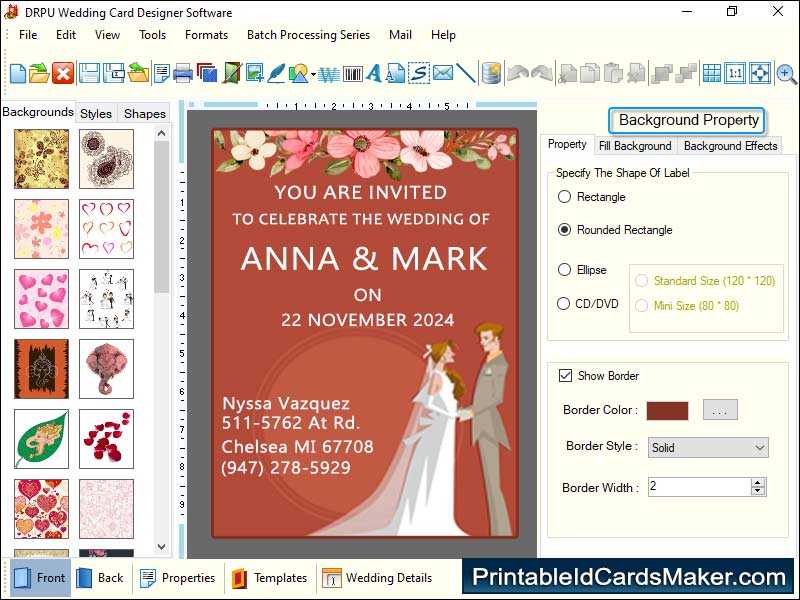Disable the Show Border checkbox
This screenshot has width=800, height=600.
click(566, 376)
